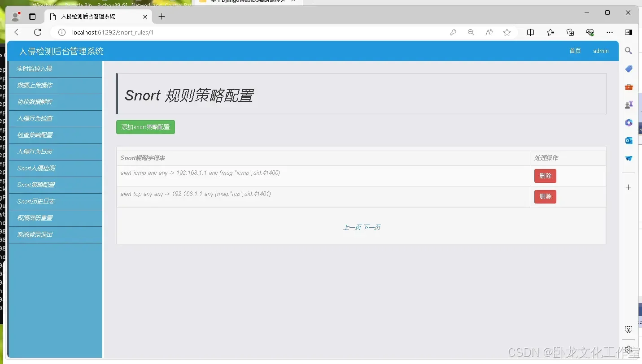
Task: Open Drop (paper plane icon) in the sidebar
Action: pos(628,158)
